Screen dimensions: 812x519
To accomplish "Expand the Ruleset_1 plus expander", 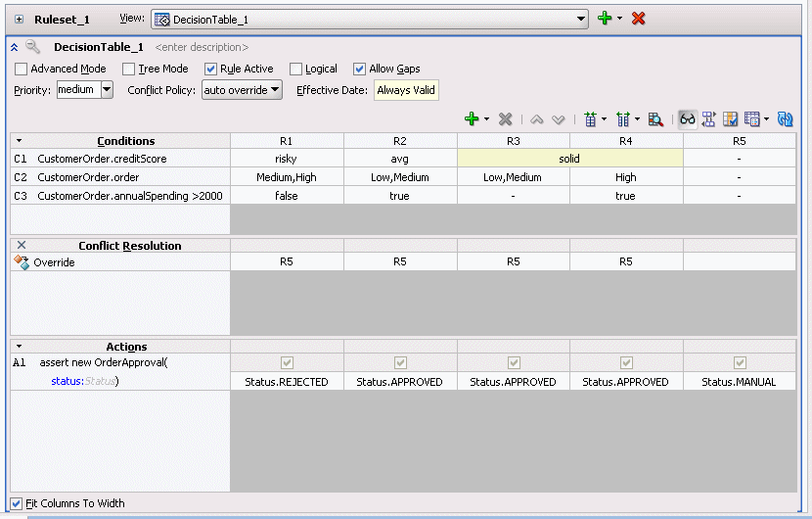I will coord(19,19).
